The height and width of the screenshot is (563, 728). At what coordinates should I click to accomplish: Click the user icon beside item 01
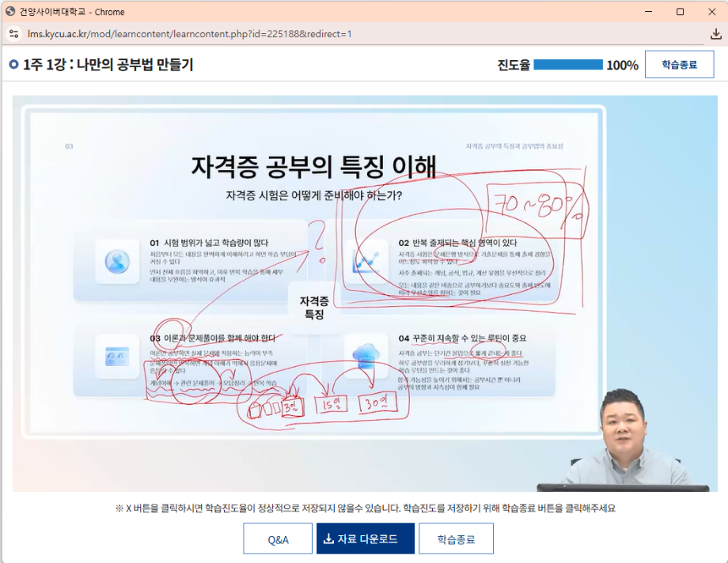pyautogui.click(x=117, y=261)
